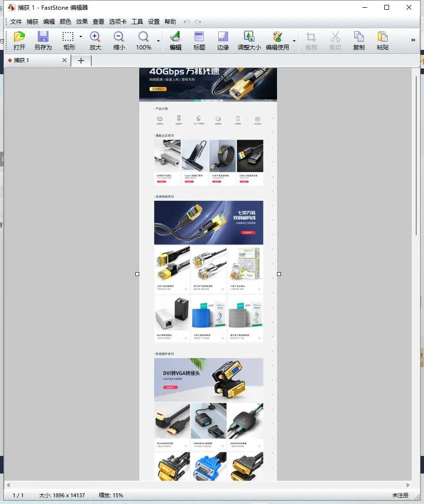Click the vertical scrollbar thumb
Image resolution: width=424 pixels, height=504 pixels.
click(416, 156)
